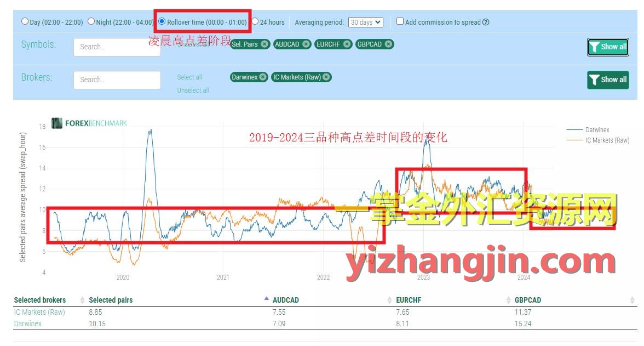Click the Symbols search field

pos(117,47)
